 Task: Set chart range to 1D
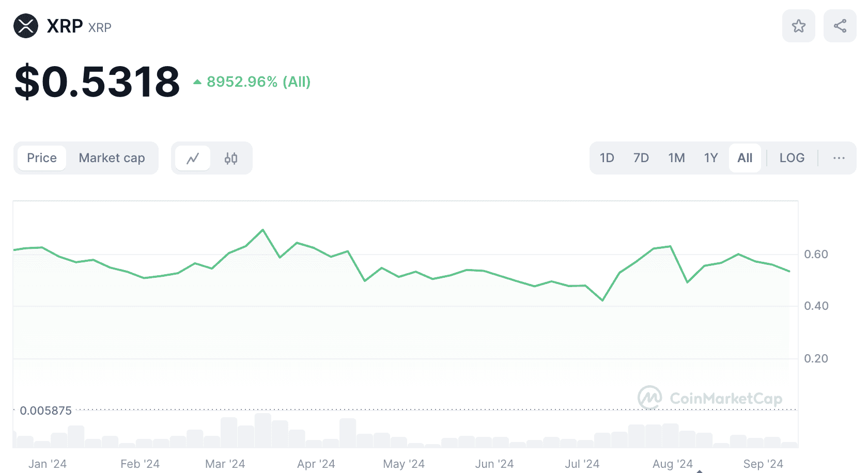pos(607,158)
